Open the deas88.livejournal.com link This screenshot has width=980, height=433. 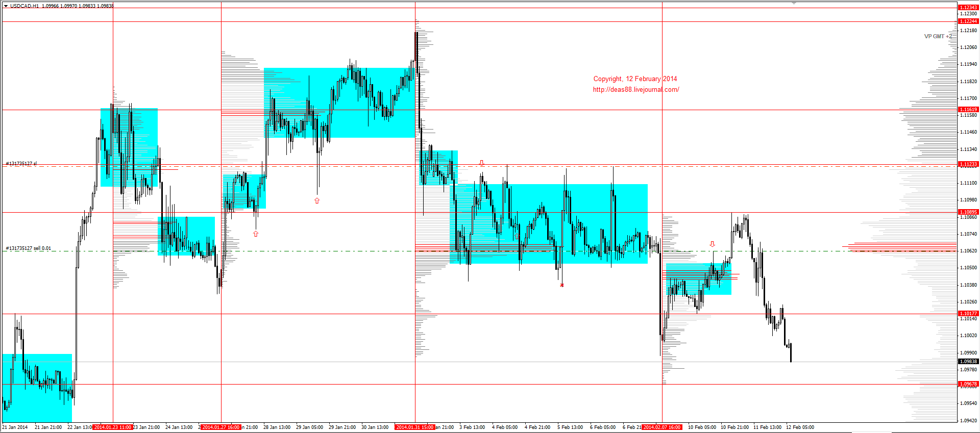636,90
